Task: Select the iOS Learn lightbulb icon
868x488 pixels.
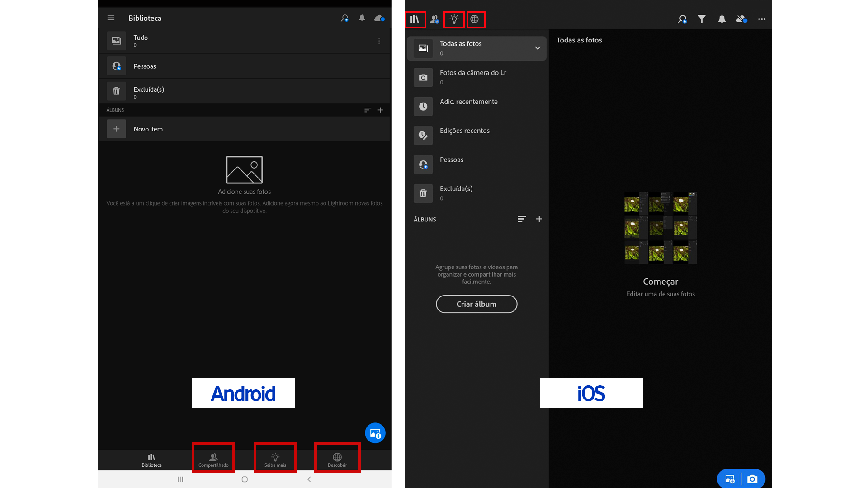Action: pyautogui.click(x=454, y=19)
